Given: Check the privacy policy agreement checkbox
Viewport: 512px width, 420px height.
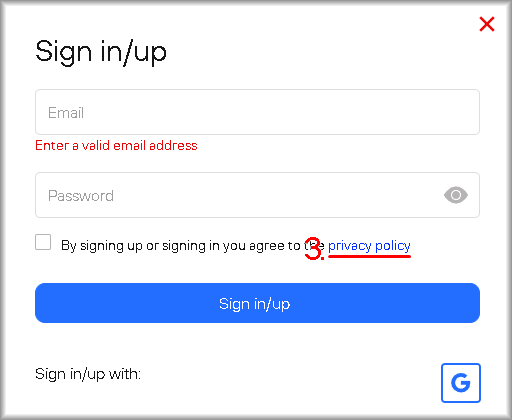Looking at the screenshot, I should point(43,242).
